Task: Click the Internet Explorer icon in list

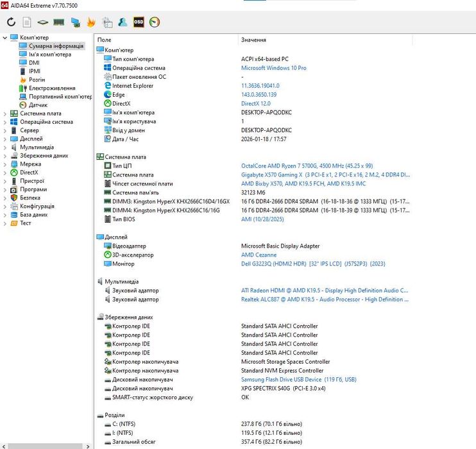Action: (108, 85)
